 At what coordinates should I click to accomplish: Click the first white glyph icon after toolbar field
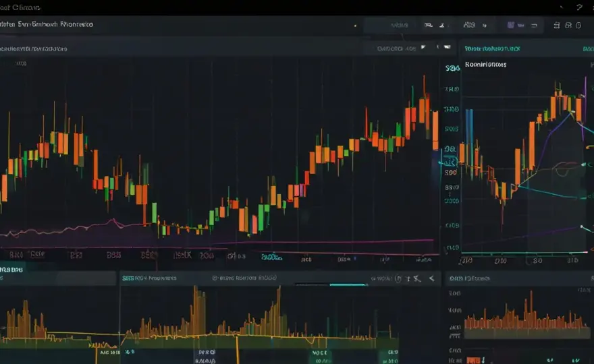pyautogui.click(x=429, y=26)
